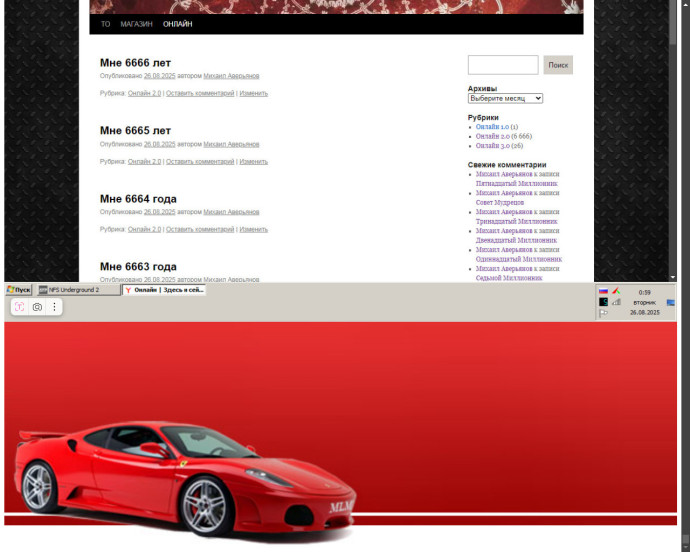This screenshot has width=690, height=552.
Task: Click inside the search input field
Action: pos(503,65)
